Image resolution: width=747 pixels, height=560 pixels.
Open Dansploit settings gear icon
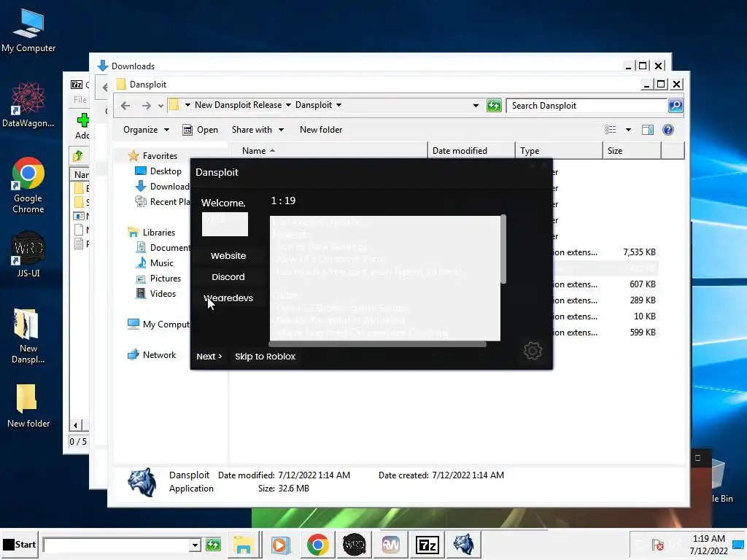click(x=533, y=351)
